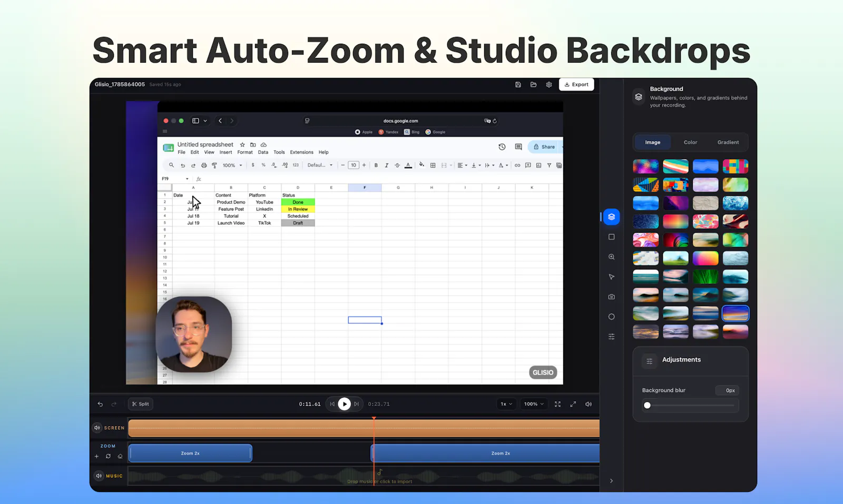843x504 pixels.
Task: Play the video preview
Action: tap(344, 404)
